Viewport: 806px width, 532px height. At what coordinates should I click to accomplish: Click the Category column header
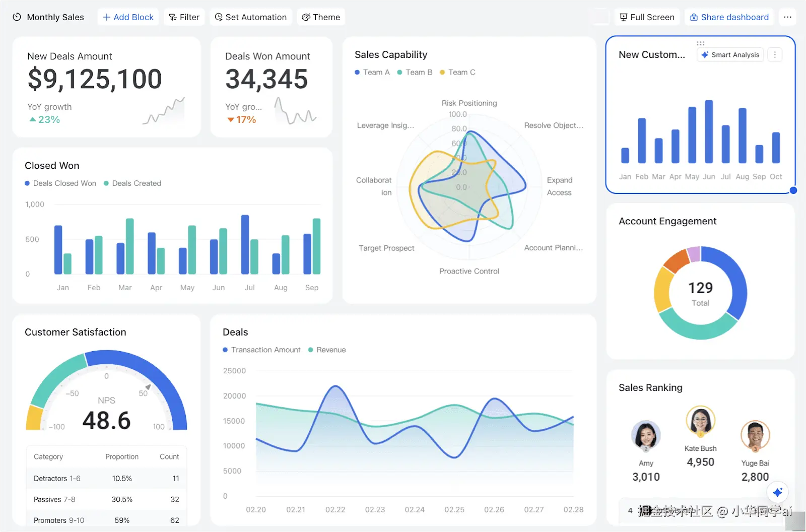pos(48,456)
